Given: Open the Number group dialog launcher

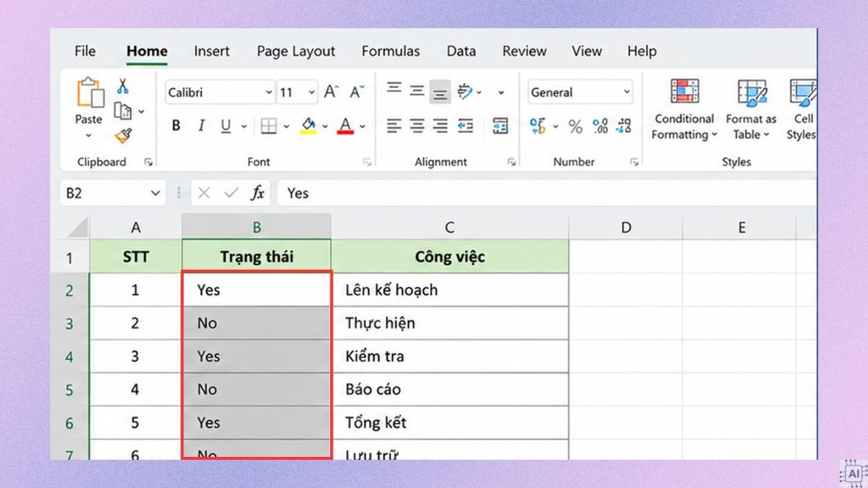Looking at the screenshot, I should [x=634, y=163].
